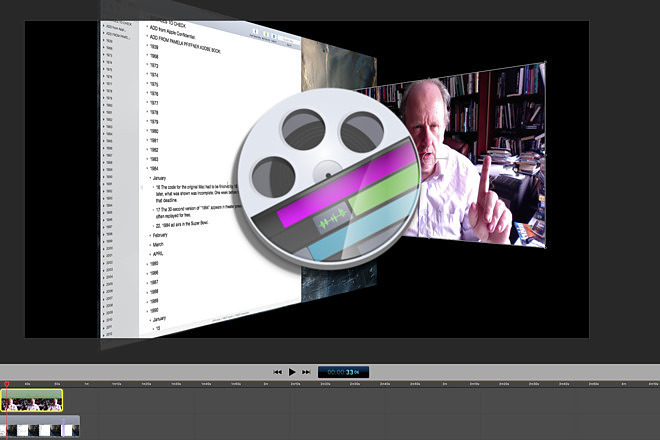
Task: Click the top-right corner handle of the webcam video
Action: point(546,63)
